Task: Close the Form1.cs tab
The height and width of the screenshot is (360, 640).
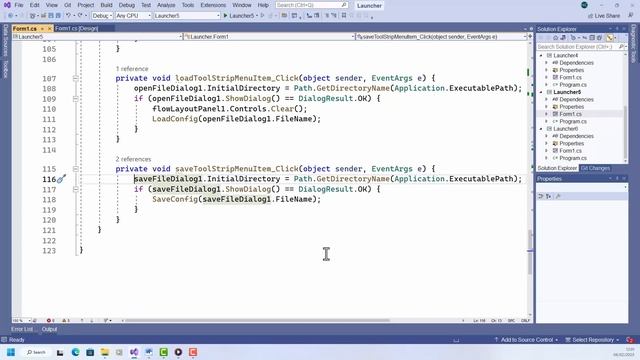Action: pyautogui.click(x=50, y=29)
